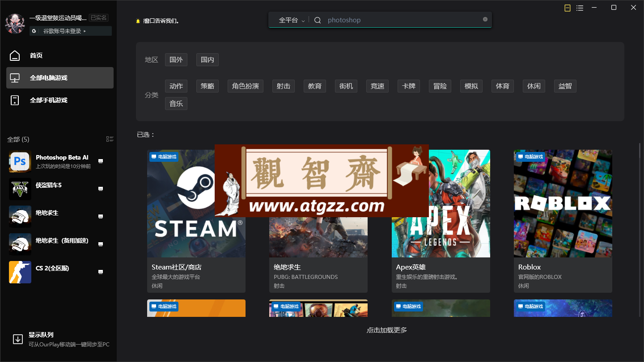Open 全部手机游戏 section

point(60,100)
